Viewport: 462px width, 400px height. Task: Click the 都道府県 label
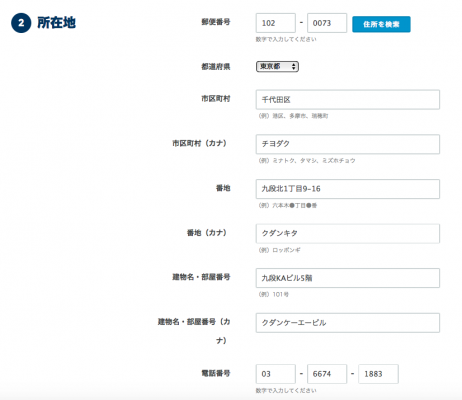tap(216, 67)
